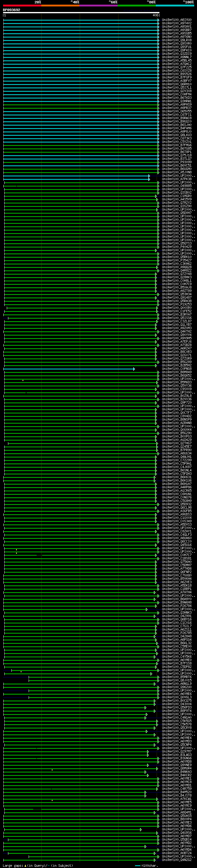The width and height of the screenshot is (197, 868).
Task: Select label UniRef100_A5JVN8
Action: 177,172
